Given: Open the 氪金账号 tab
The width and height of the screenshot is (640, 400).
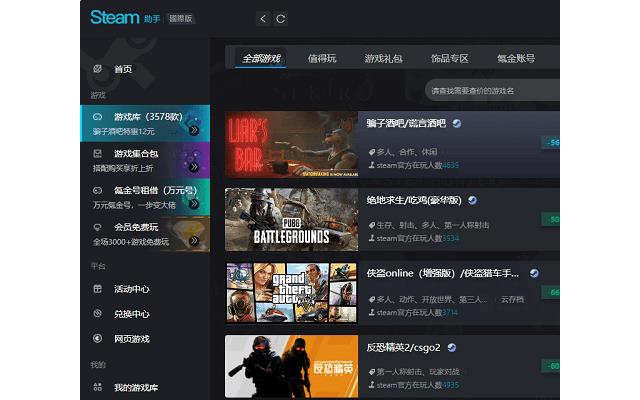Looking at the screenshot, I should point(516,58).
